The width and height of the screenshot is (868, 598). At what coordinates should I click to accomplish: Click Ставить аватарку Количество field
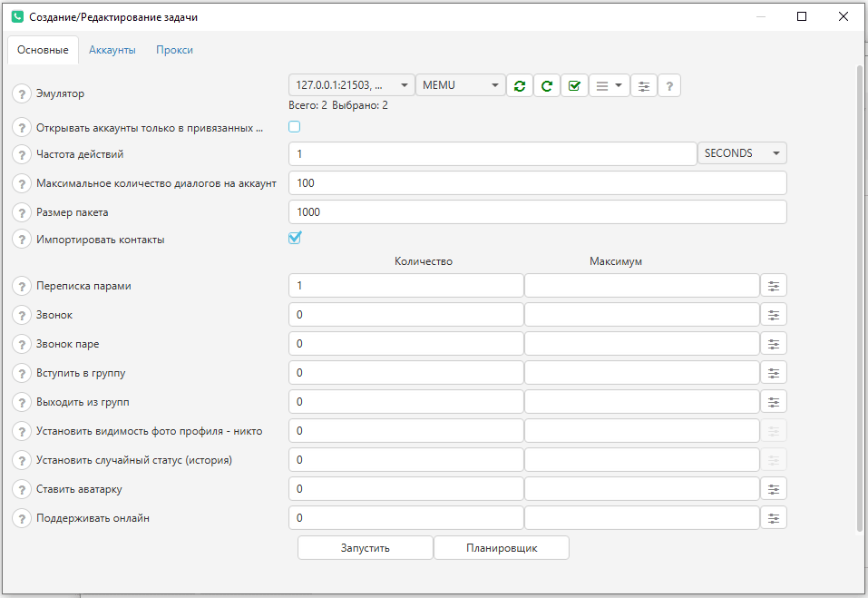tap(406, 489)
